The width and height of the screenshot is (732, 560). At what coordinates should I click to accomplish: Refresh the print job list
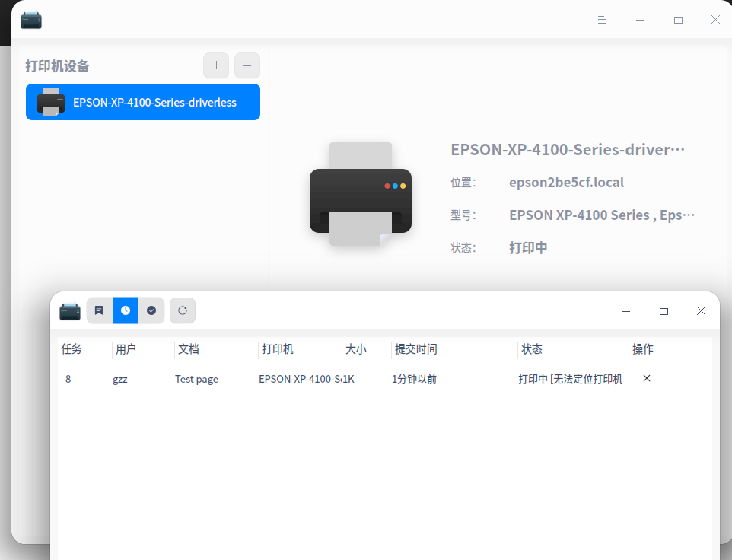[x=183, y=310]
